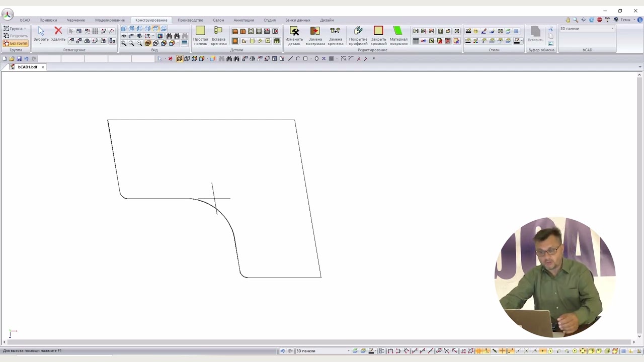Open the Темы dropdown
The image size is (644, 362).
(627, 20)
